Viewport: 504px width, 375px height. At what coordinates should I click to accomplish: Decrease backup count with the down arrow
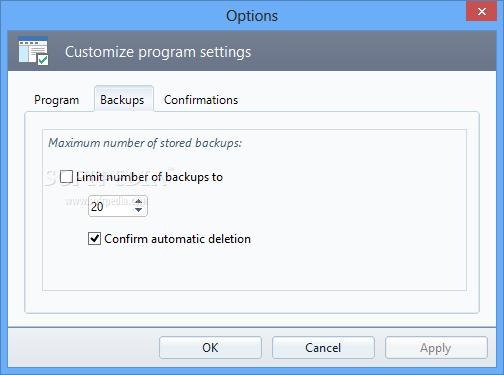point(139,210)
